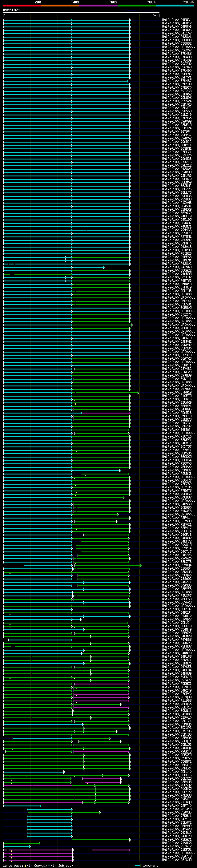
Task: Select hit label UniRef100_Q7PZB9
Action: 177,484
